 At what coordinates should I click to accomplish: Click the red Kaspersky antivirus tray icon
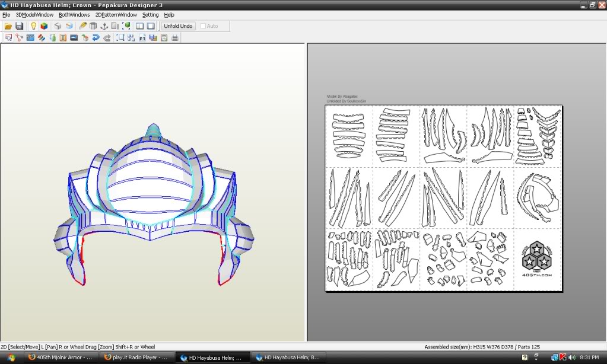[563, 357]
